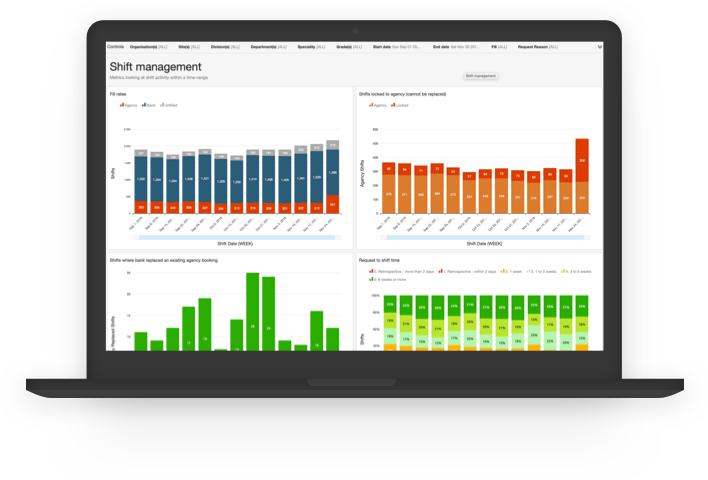The height and width of the screenshot is (480, 708).
Task: Toggle Locked series in Shifts locked legend
Action: click(x=400, y=105)
